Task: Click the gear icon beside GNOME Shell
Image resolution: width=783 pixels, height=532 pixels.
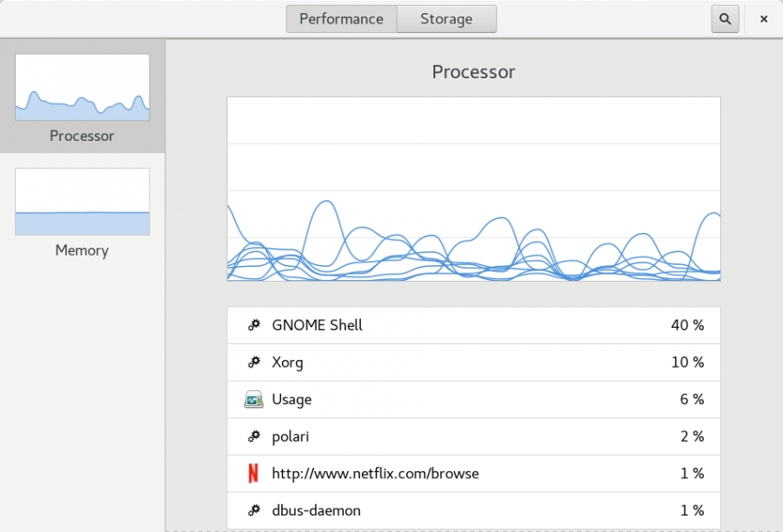Action: point(253,324)
